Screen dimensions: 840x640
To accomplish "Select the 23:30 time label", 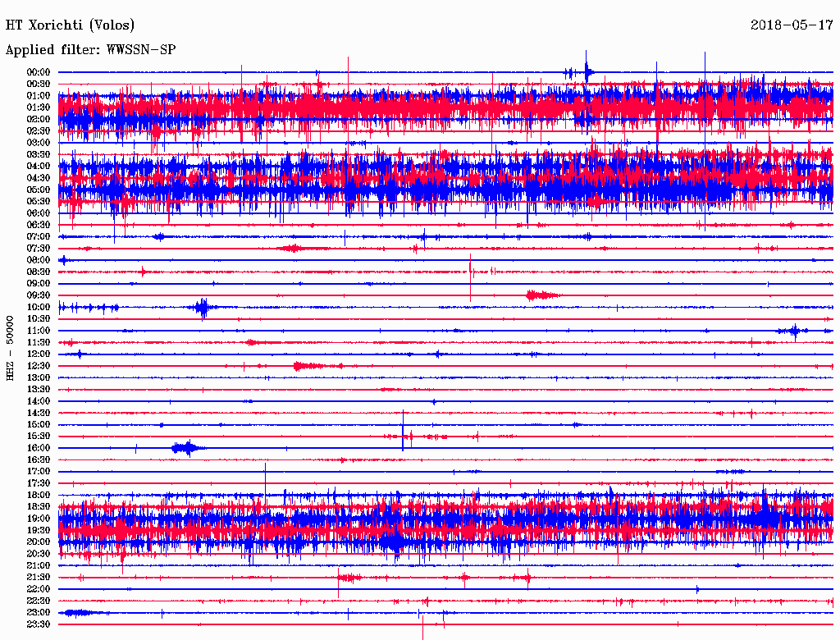I will pos(39,624).
